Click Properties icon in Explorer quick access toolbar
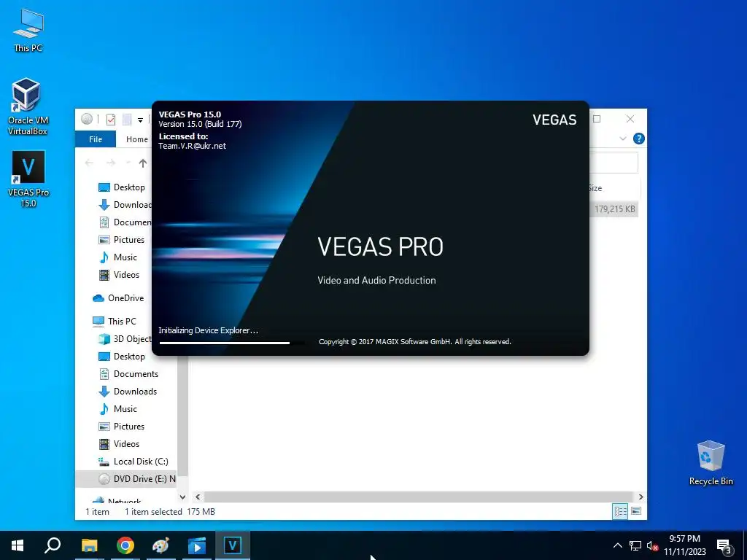This screenshot has width=747, height=560. coord(111,120)
